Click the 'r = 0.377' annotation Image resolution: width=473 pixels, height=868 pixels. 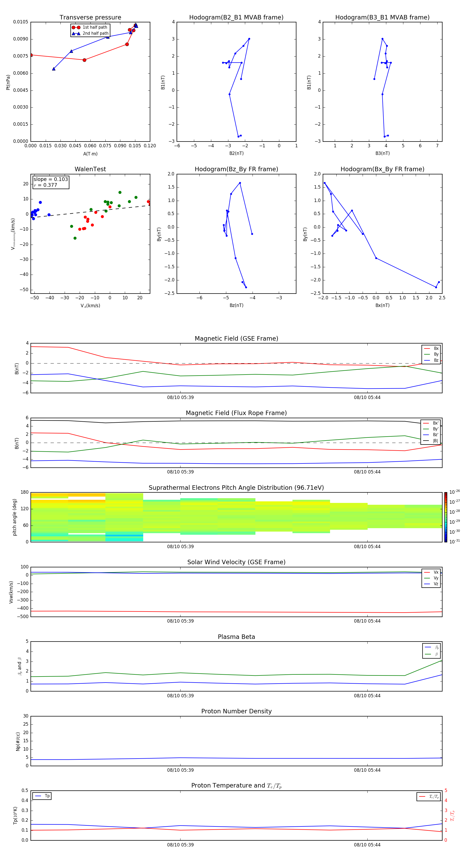45,185
